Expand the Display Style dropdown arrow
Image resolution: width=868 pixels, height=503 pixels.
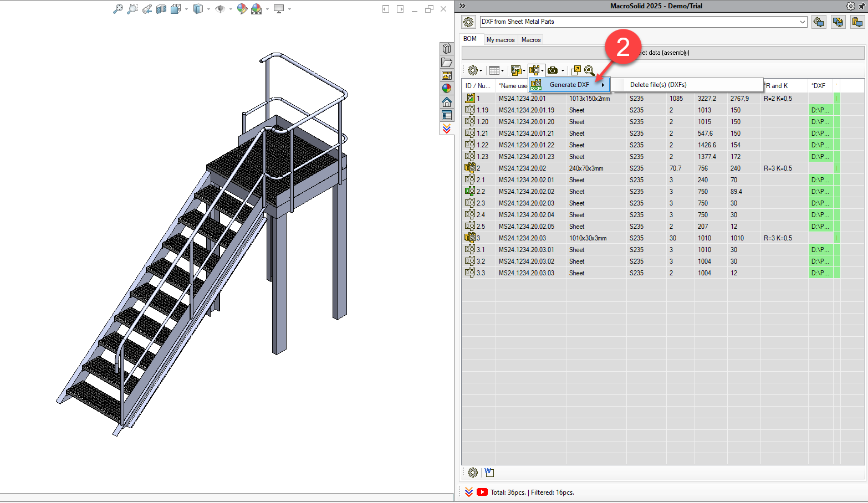[208, 9]
